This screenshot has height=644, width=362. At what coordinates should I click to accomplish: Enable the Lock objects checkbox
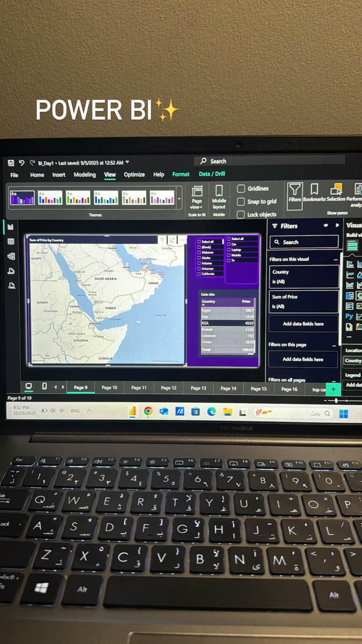coord(241,215)
